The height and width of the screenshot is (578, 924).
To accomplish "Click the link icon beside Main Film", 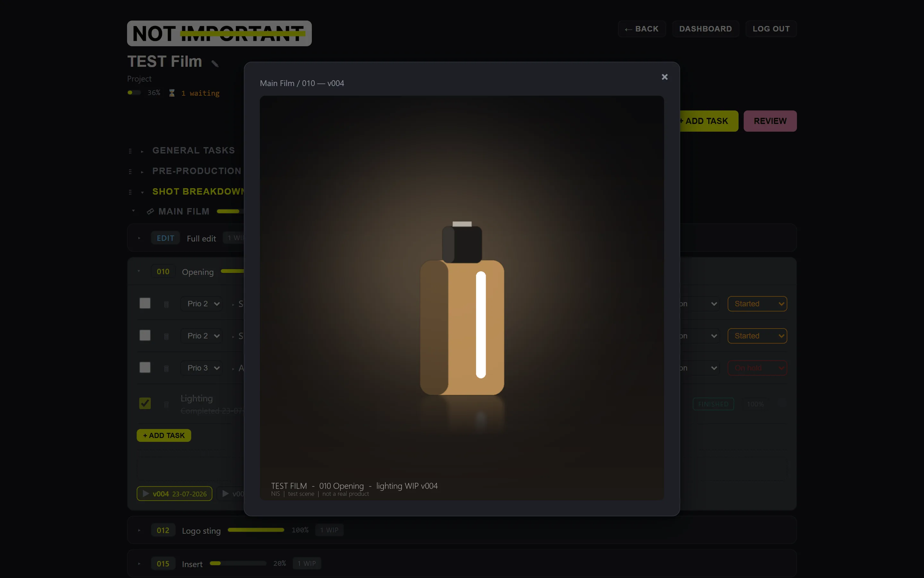I will [x=150, y=211].
